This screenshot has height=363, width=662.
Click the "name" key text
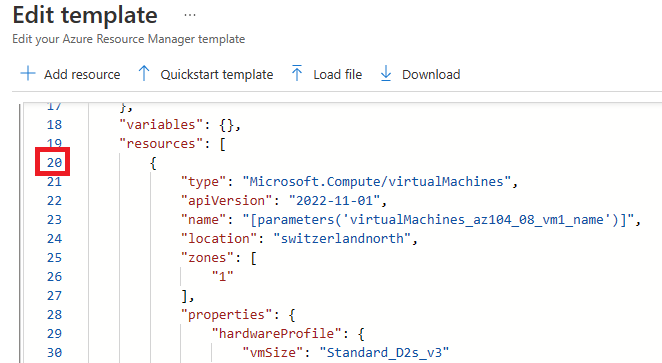(x=203, y=219)
